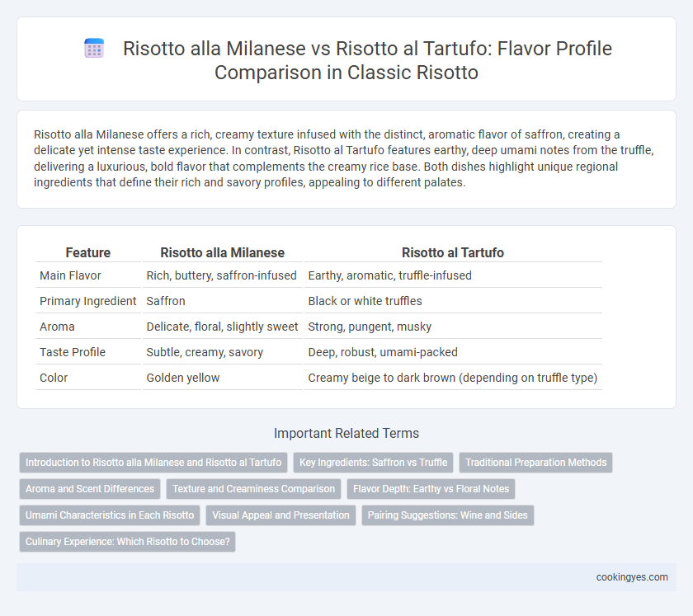Click the introductory paragraph about saffron and truffle
This screenshot has height=616, width=693.
tap(343, 158)
